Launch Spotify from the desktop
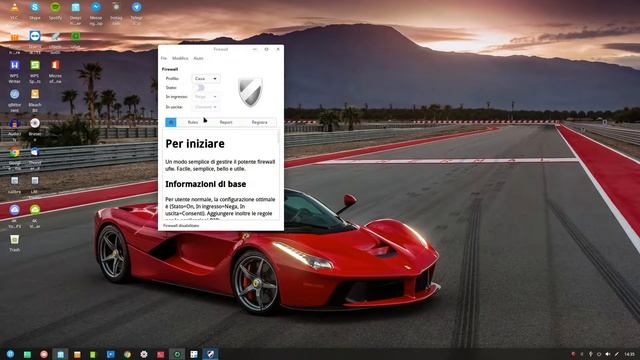 pyautogui.click(x=55, y=7)
